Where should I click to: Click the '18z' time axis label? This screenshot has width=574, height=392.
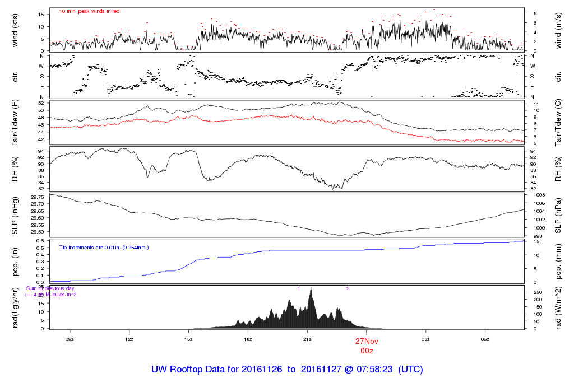click(x=247, y=339)
